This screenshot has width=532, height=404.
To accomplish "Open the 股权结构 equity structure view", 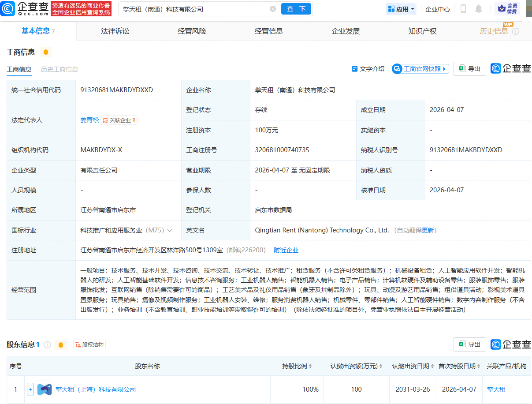I will (89, 344).
